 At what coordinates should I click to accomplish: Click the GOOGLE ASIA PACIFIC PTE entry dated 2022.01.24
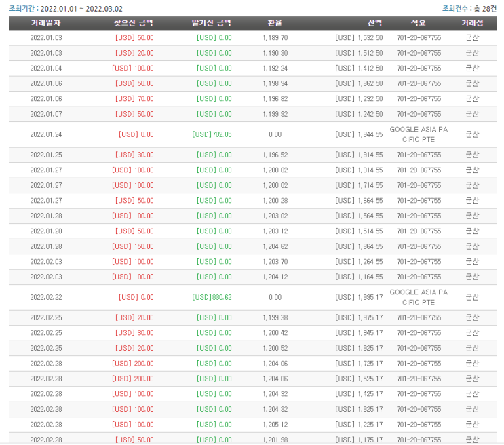(x=419, y=134)
